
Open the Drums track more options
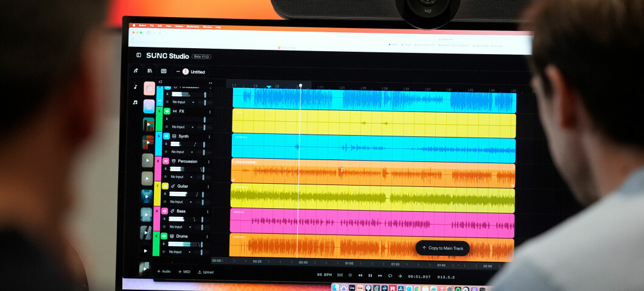(x=207, y=237)
